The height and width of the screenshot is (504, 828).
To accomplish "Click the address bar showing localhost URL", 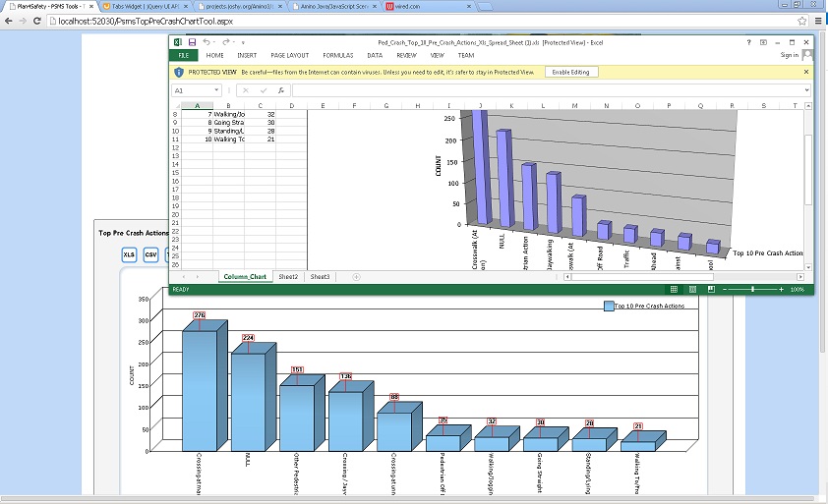I will click(x=421, y=21).
